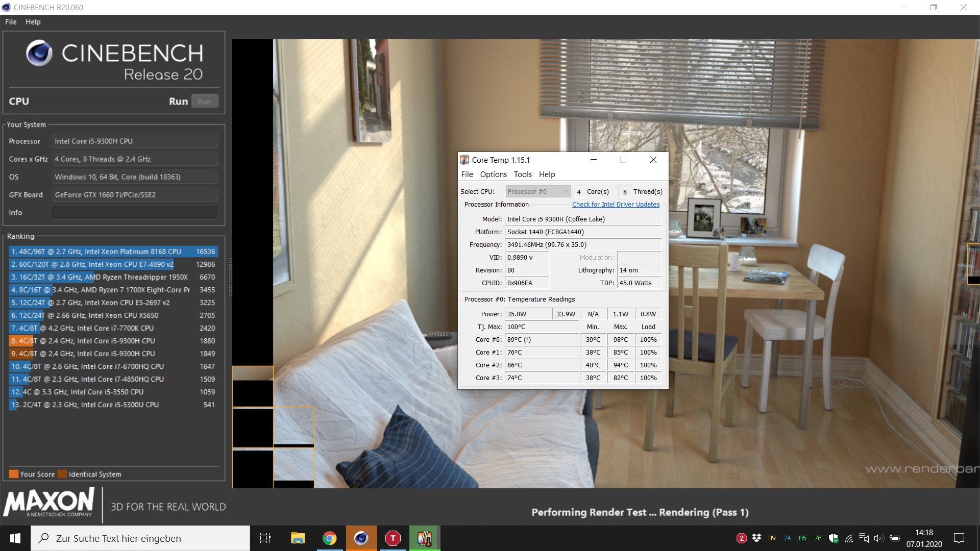Image resolution: width=980 pixels, height=551 pixels.
Task: Open the notification center icon
Action: (x=959, y=538)
